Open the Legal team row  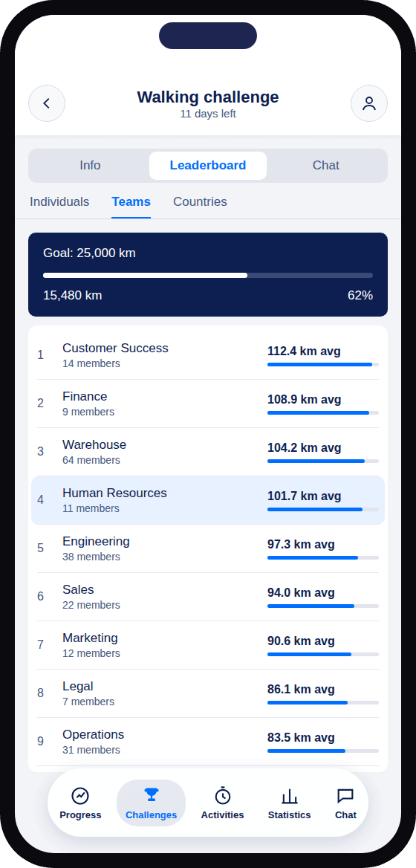pyautogui.click(x=208, y=693)
